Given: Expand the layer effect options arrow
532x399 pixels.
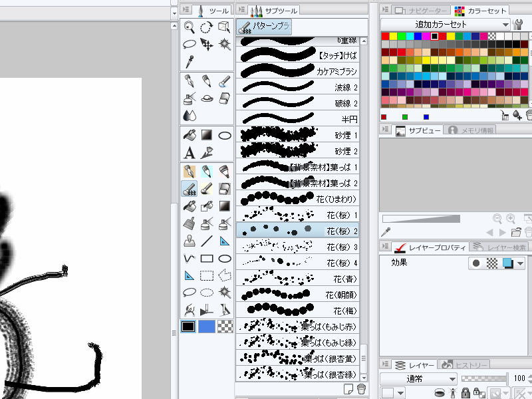Looking at the screenshot, I should [x=521, y=263].
